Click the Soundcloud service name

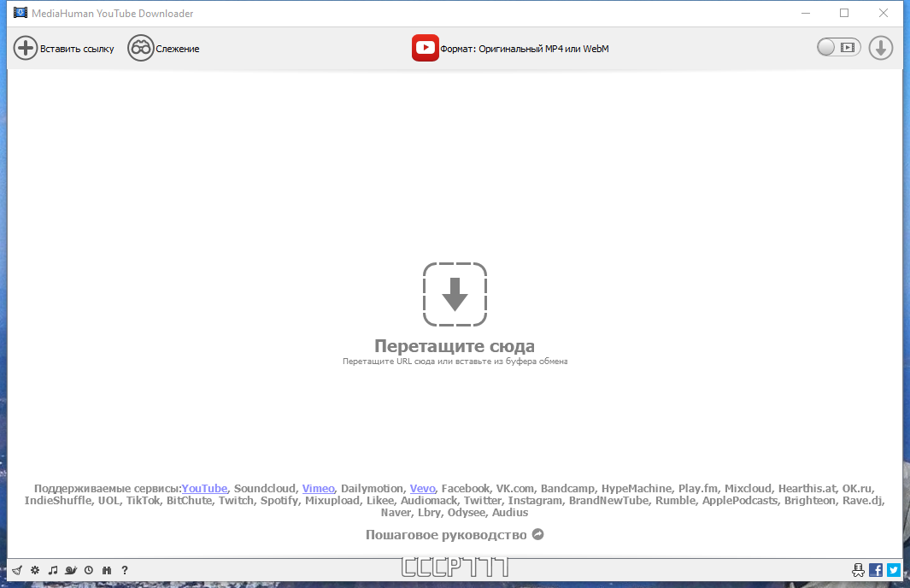click(265, 489)
